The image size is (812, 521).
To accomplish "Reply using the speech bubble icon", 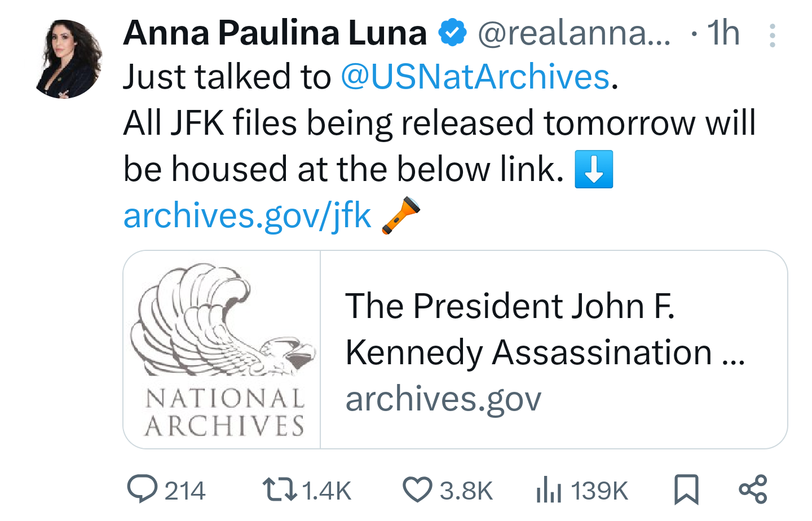I will tap(142, 489).
